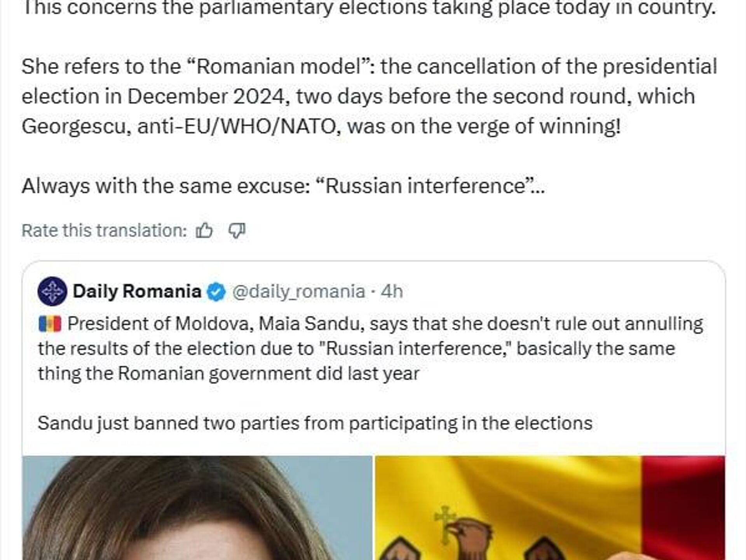Click the blue verified badge beside Daily Romania
This screenshot has height=560, width=746.
[216, 292]
